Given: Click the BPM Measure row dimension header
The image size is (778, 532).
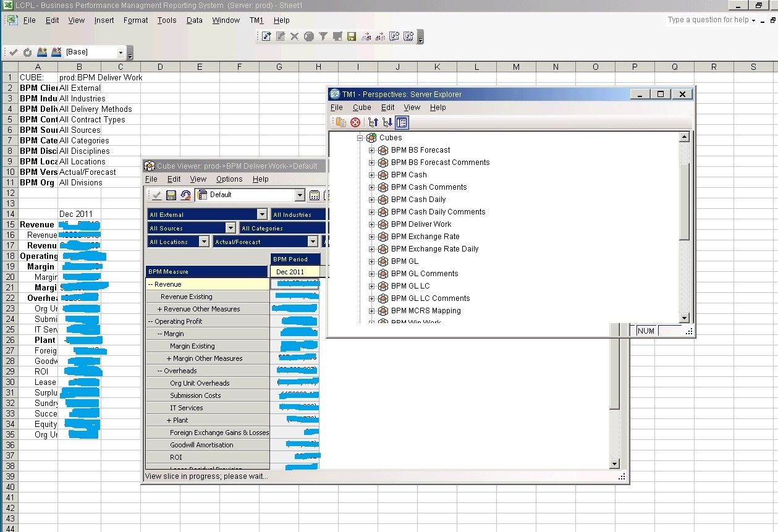Looking at the screenshot, I should (208, 271).
